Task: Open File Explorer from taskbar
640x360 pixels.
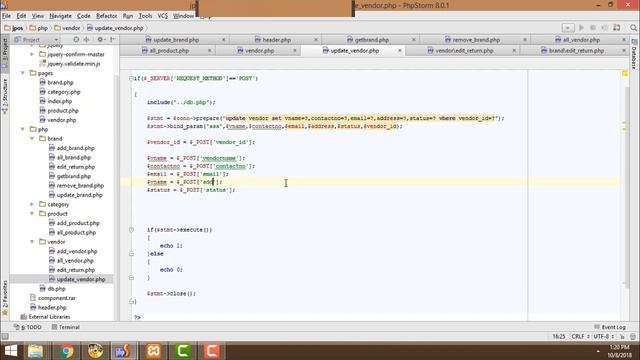Action: [x=36, y=351]
